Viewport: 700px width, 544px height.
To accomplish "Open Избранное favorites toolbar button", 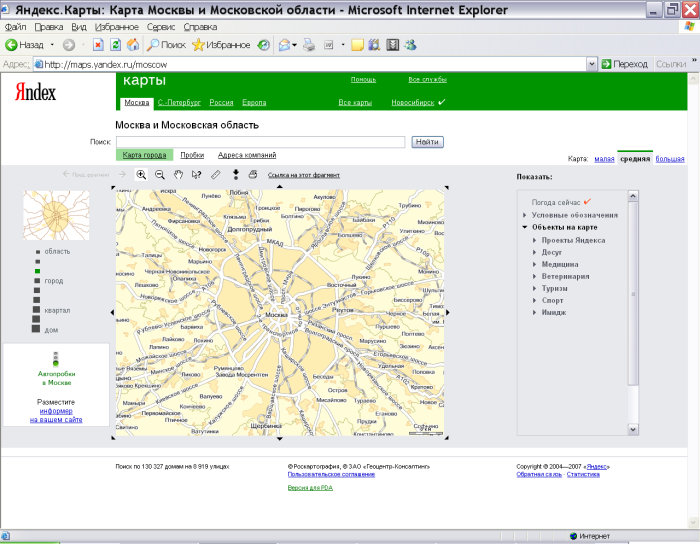I will point(221,45).
